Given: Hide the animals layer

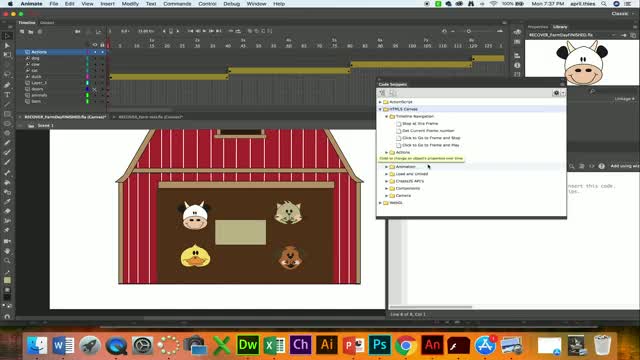Looking at the screenshot, I should coord(95,95).
